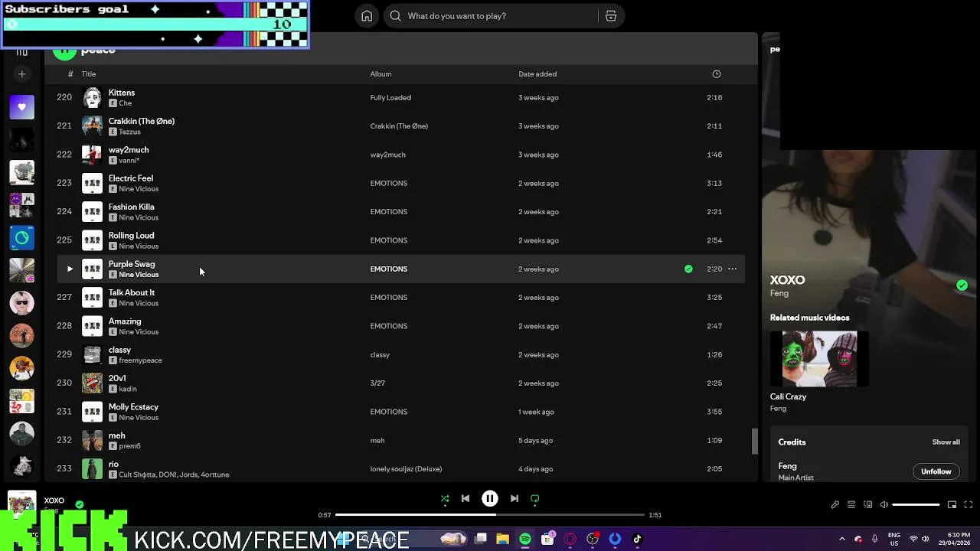Viewport: 980px width, 551px height.
Task: Click the ENG US language indicator
Action: point(893,540)
